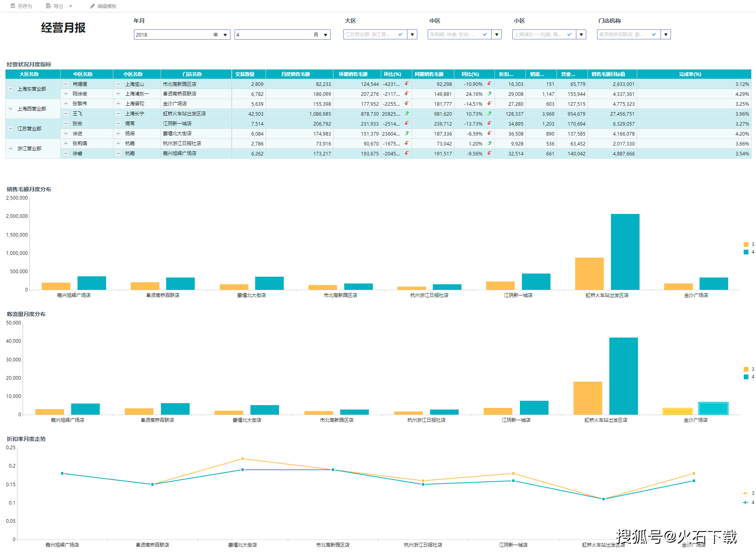Viewport: 756px width, 553px height.
Task: Collapse the 肖媛媛 middle-region row
Action: tap(66, 84)
